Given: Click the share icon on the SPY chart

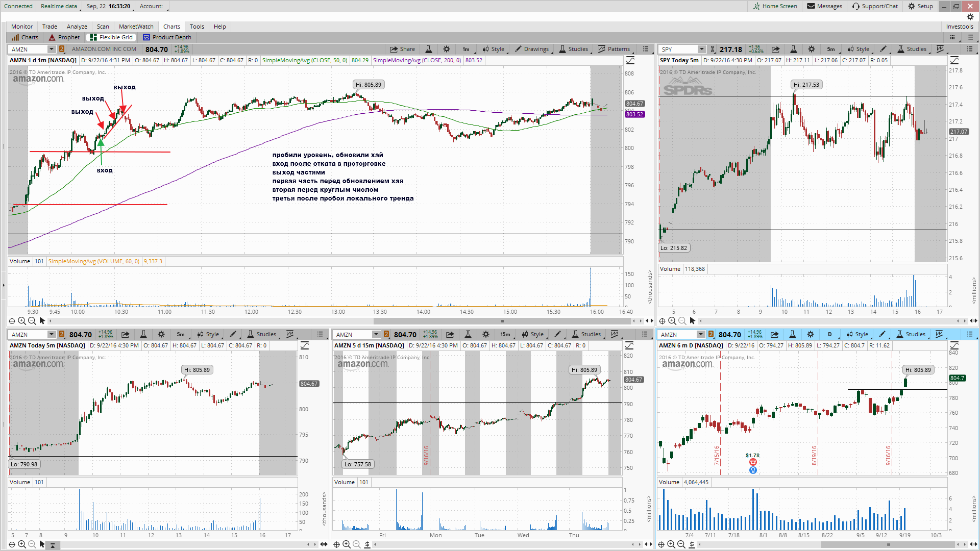Looking at the screenshot, I should [x=775, y=49].
